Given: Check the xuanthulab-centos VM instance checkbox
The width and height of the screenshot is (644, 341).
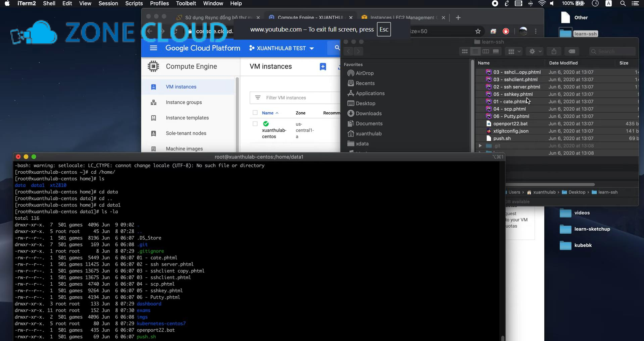Looking at the screenshot, I should (255, 124).
